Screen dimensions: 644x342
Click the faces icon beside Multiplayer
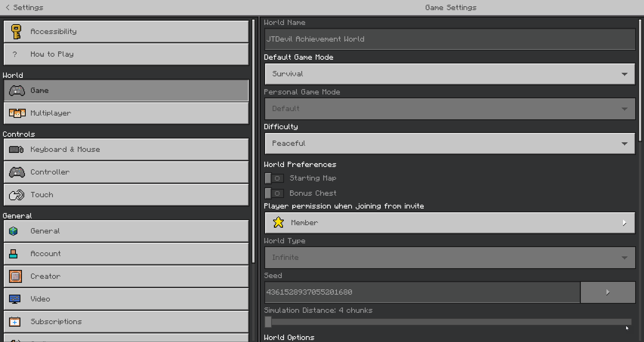(17, 113)
